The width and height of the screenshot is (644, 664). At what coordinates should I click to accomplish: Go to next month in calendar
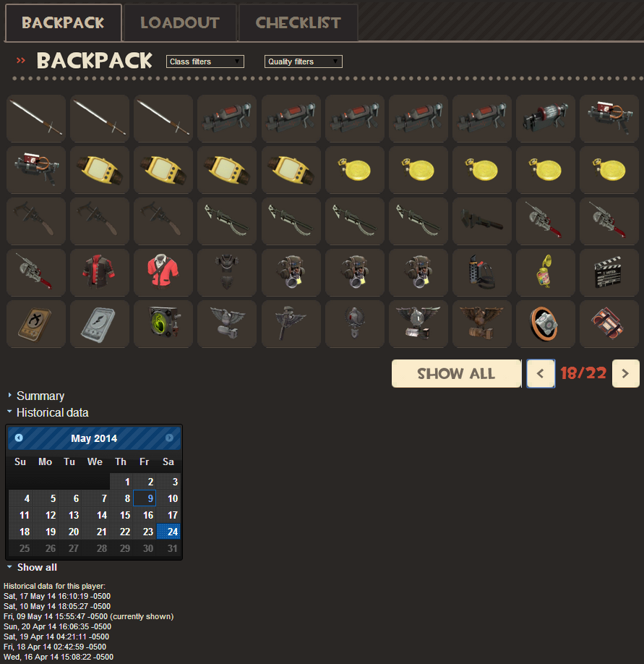[x=169, y=438]
